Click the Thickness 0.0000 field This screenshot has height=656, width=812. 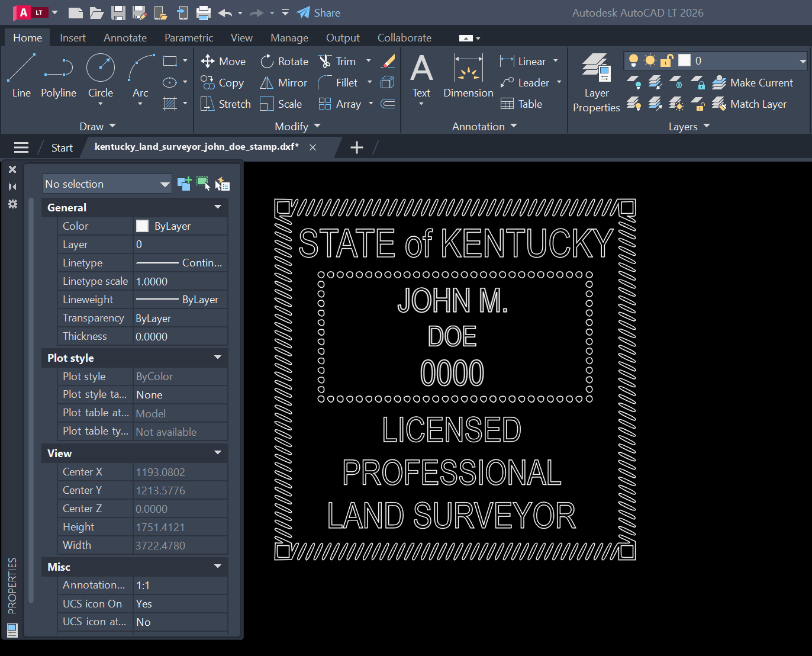(181, 336)
